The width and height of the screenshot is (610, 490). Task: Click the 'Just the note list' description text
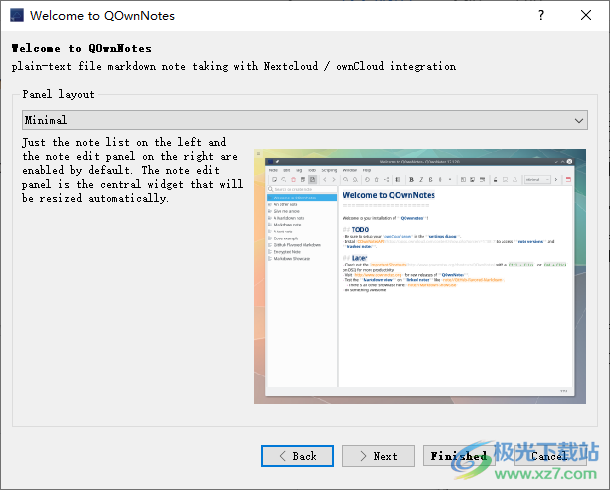(132, 170)
